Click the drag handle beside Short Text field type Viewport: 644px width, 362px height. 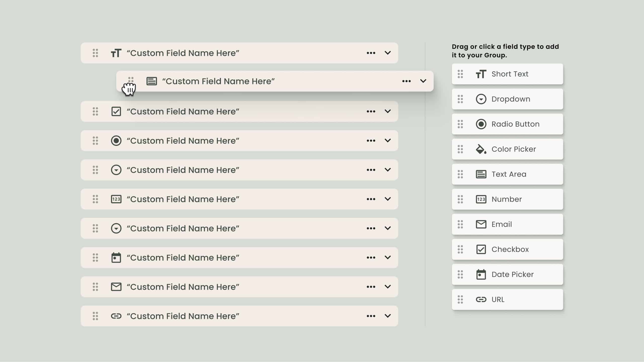tap(460, 74)
